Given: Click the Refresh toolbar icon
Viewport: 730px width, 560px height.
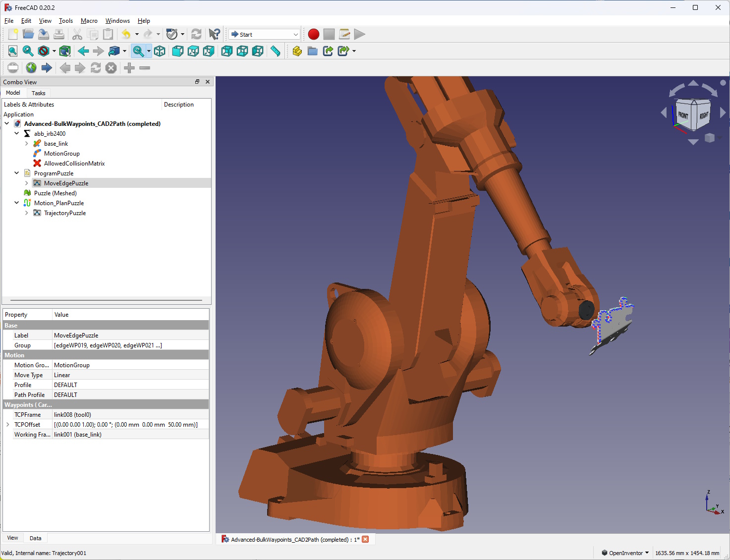Looking at the screenshot, I should 196,34.
